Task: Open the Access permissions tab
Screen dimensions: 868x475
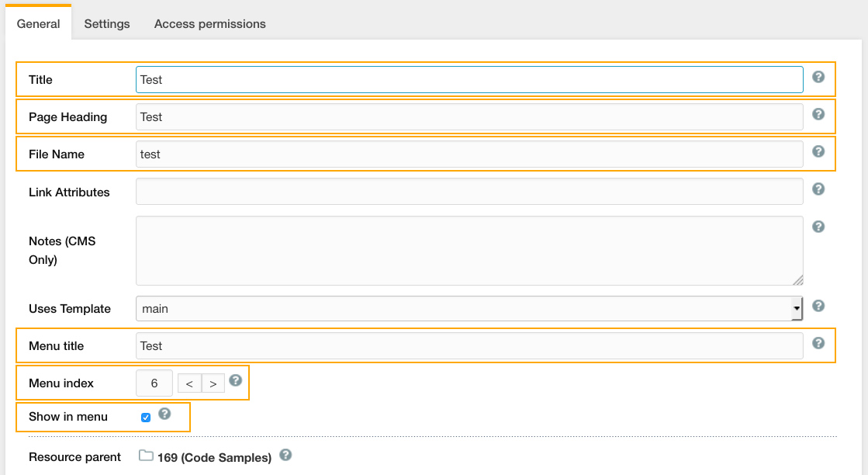Action: tap(209, 24)
